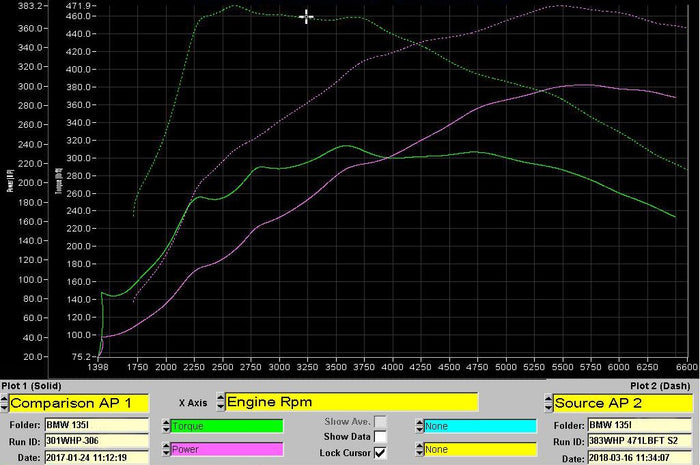Click the X Axis spinner arrows

point(219,402)
